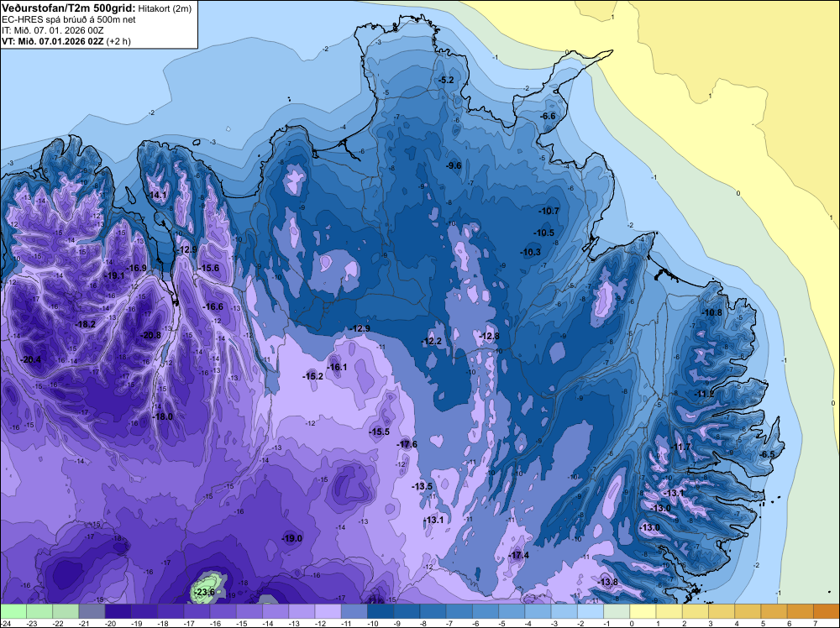Viewport: 840px width, 628px height.
Task: Click the -19.0 temperature value
Action: (x=292, y=539)
